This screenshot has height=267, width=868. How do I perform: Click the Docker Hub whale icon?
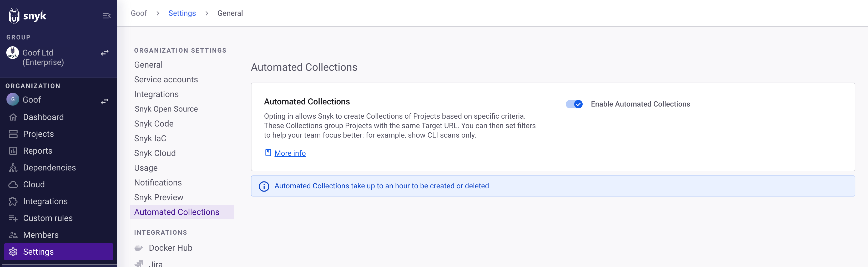tap(139, 248)
